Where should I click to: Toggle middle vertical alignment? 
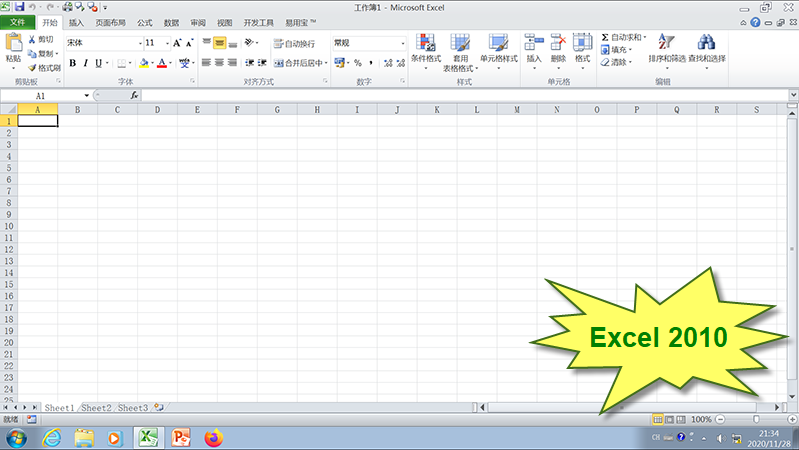pos(219,43)
